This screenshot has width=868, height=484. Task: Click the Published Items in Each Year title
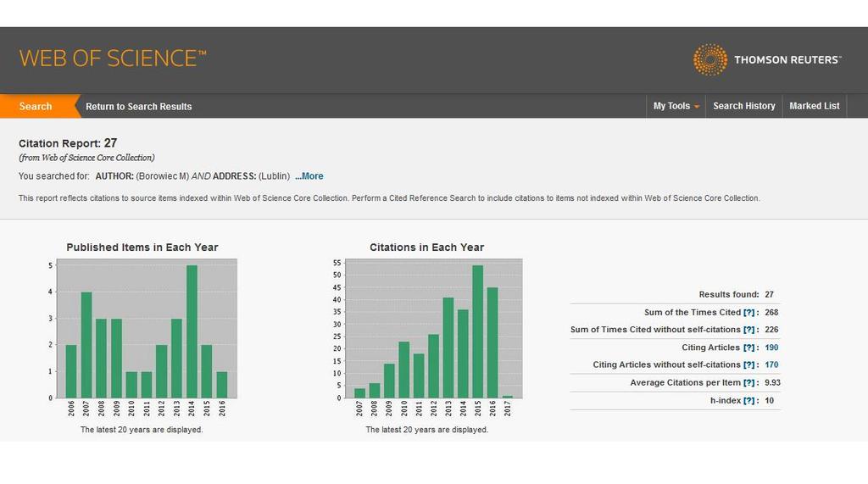click(x=142, y=248)
